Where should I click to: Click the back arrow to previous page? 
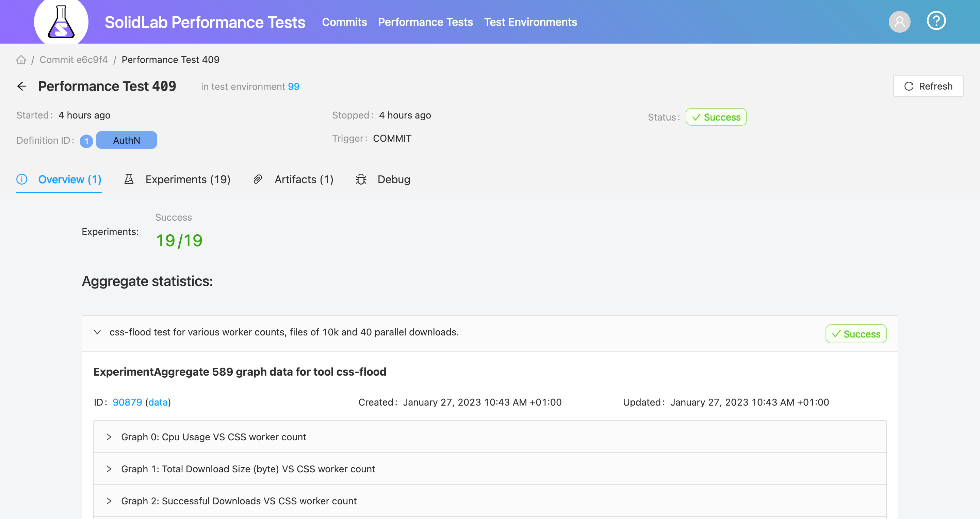(x=21, y=85)
